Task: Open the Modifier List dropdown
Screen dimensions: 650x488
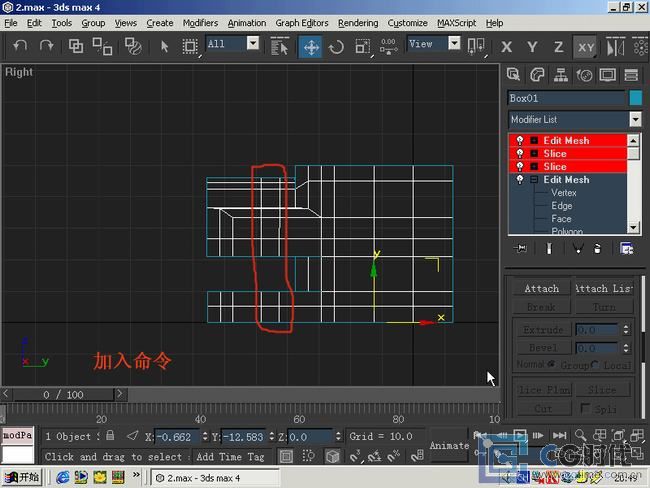Action: tap(635, 119)
